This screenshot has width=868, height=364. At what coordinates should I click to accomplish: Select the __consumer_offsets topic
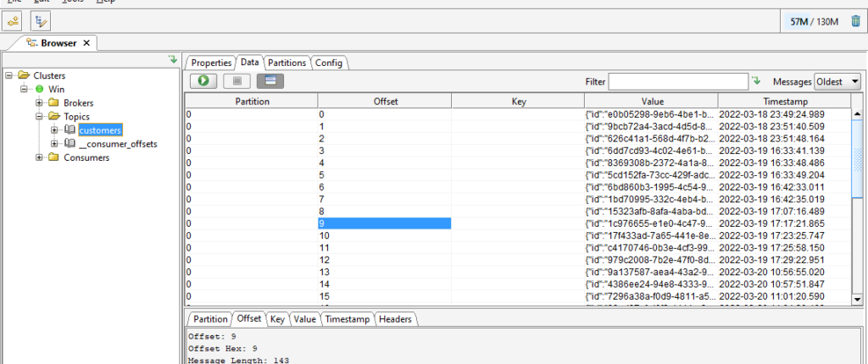coord(118,144)
